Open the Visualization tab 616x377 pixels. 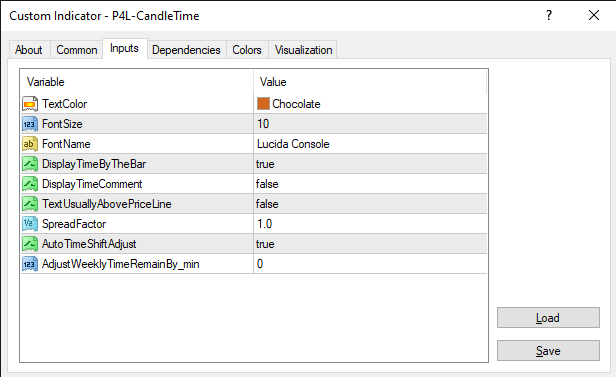tap(303, 50)
